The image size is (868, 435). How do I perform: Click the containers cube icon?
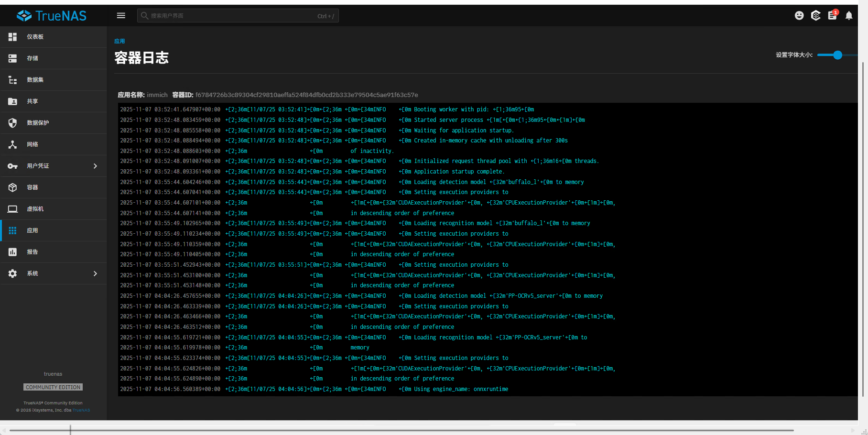click(13, 187)
